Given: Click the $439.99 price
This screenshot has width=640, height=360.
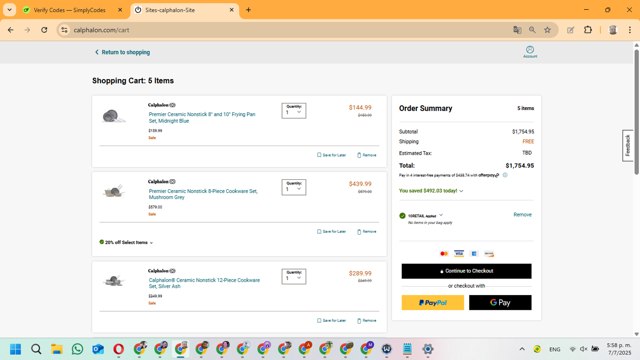Looking at the screenshot, I should tap(360, 184).
